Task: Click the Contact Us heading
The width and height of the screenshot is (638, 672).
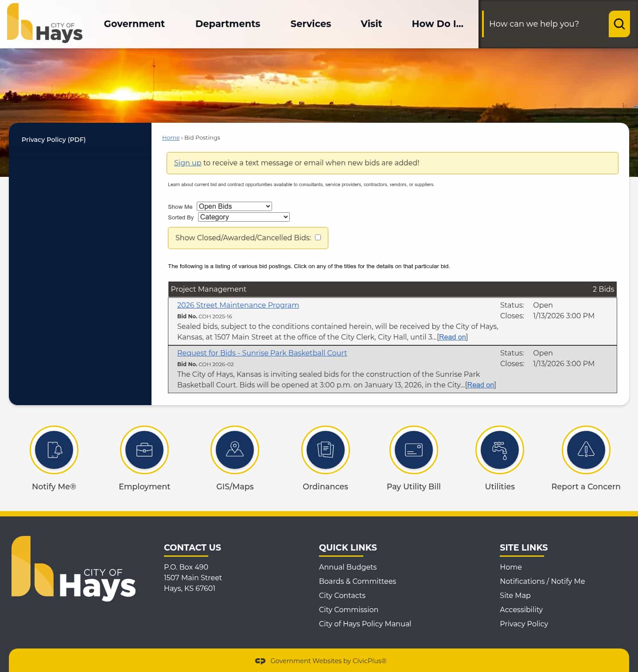Action: (192, 547)
